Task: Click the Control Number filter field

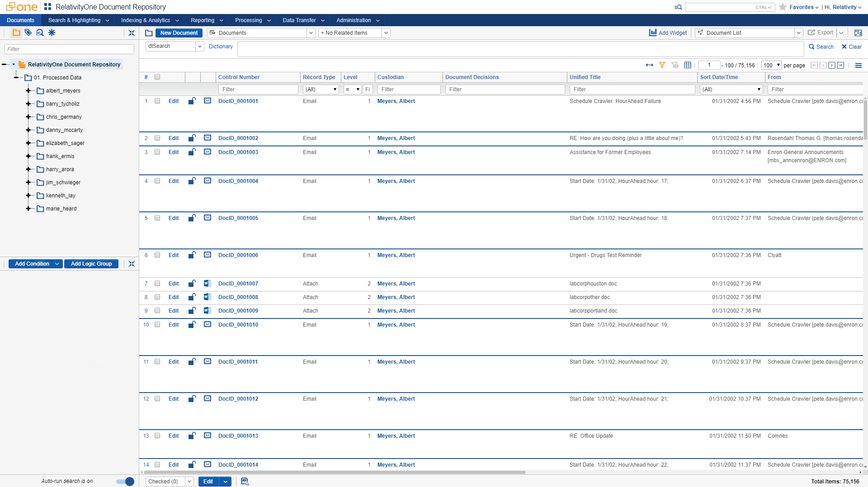Action: tap(258, 89)
